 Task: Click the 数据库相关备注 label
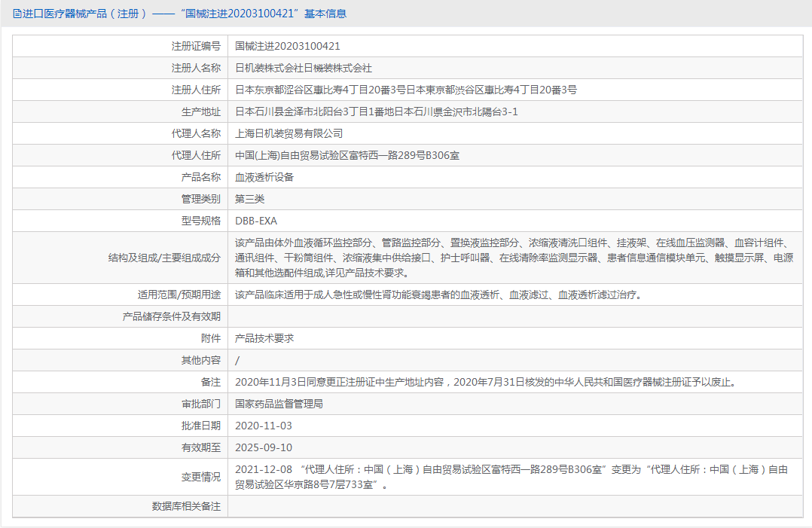187,506
